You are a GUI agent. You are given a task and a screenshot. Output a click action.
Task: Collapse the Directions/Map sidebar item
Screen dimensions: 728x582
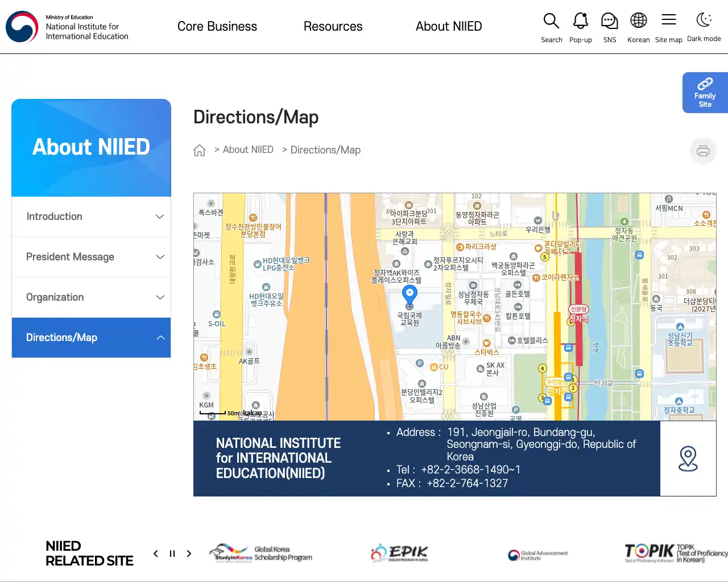(x=91, y=338)
